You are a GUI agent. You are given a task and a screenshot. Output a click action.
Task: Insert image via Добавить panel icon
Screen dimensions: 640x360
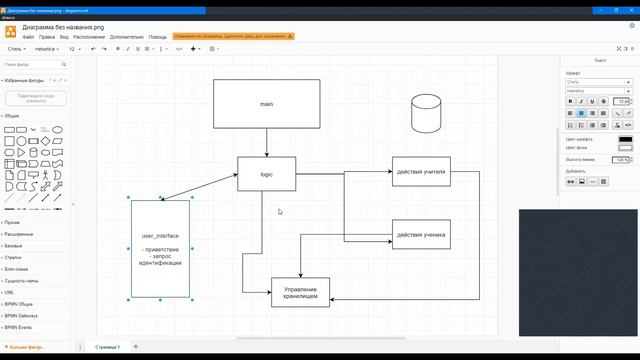click(582, 182)
